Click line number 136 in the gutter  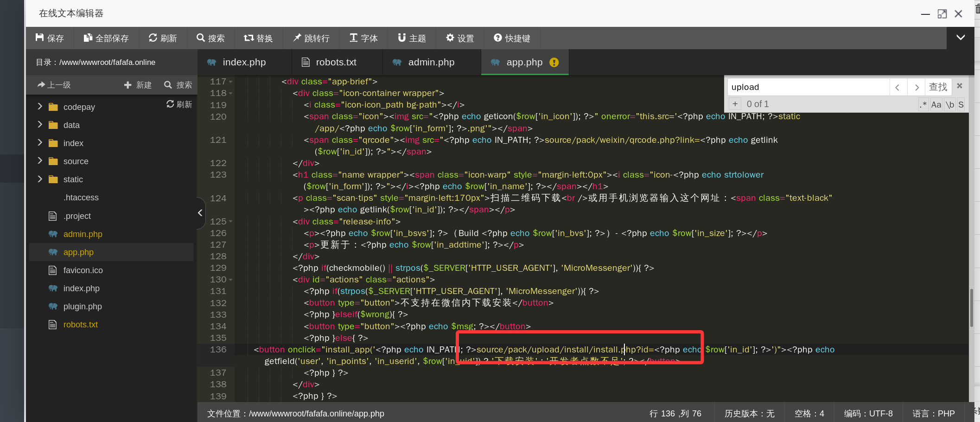click(x=218, y=350)
